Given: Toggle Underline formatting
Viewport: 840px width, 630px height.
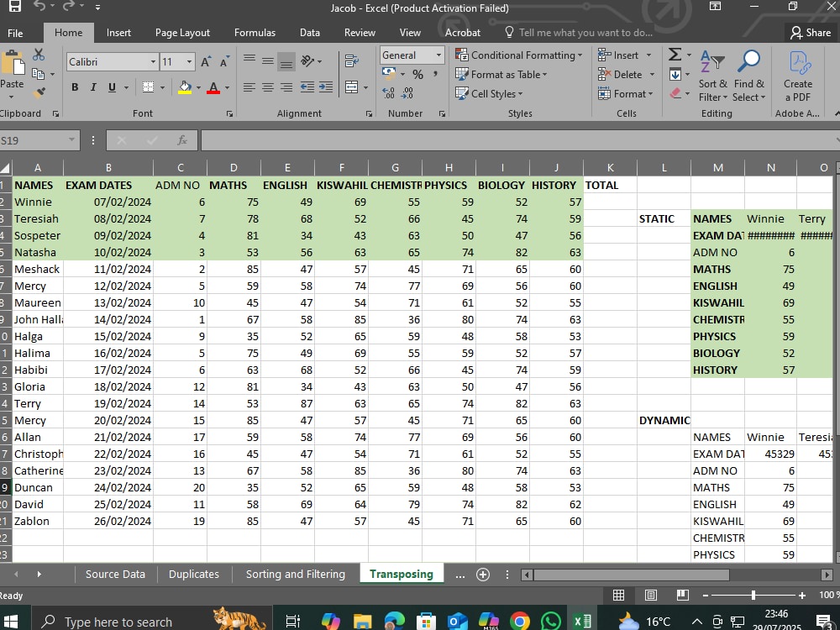Looking at the screenshot, I should coord(112,87).
